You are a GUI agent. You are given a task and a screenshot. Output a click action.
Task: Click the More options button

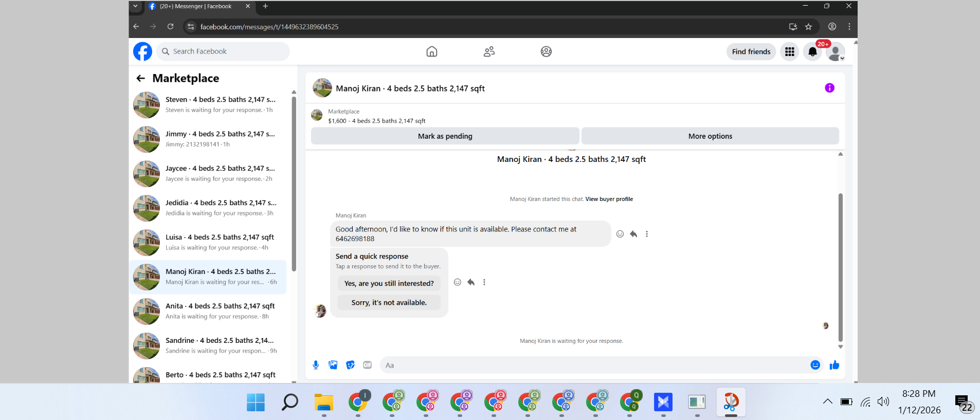pos(710,136)
